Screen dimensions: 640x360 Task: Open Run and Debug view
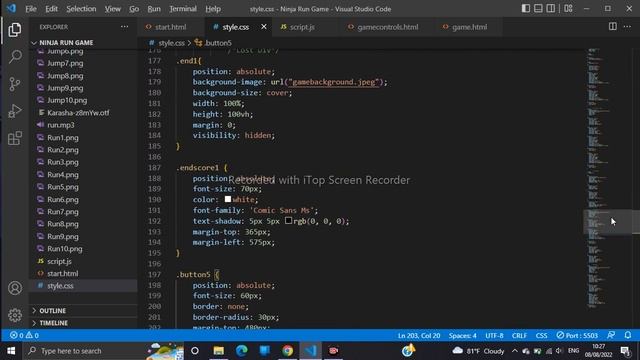(15, 111)
